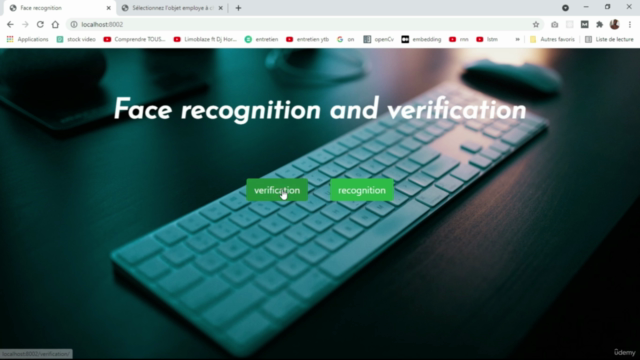
Task: Open embedding bookmark
Action: (421, 39)
